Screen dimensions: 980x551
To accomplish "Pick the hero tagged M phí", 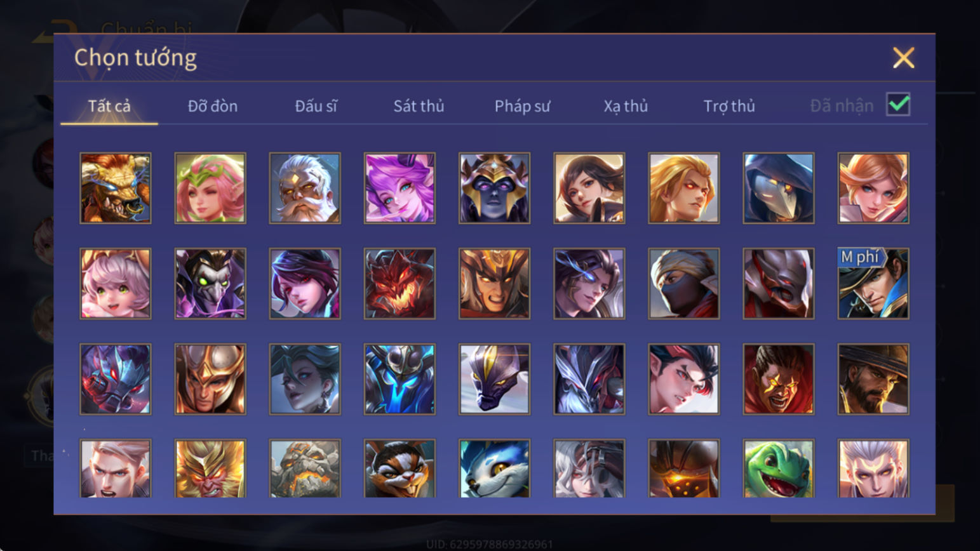I will (x=873, y=283).
